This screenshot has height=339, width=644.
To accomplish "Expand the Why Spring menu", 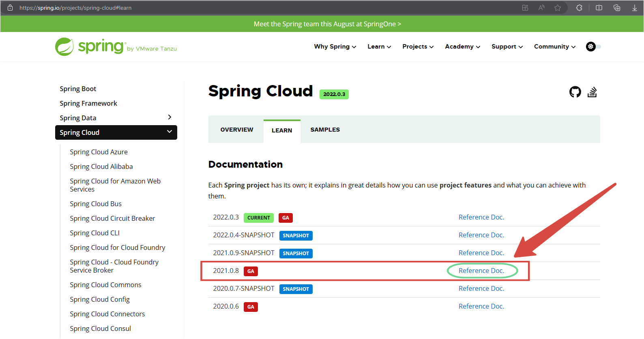I will [335, 47].
